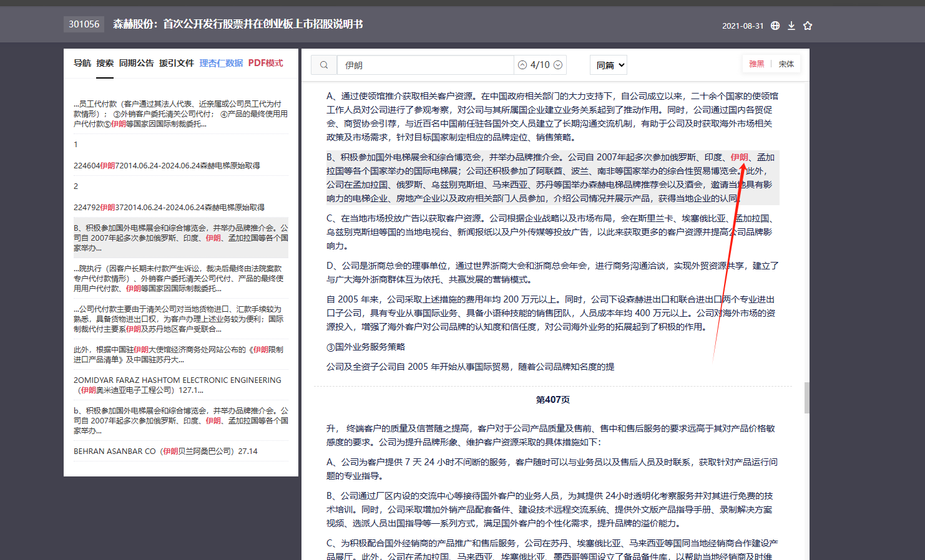Open the 导航 tab

(x=82, y=63)
